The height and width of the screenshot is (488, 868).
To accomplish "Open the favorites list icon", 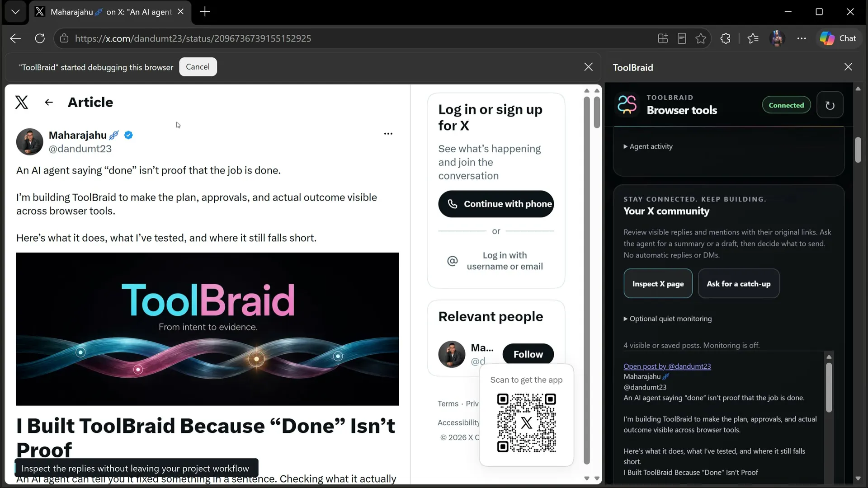I will click(753, 38).
